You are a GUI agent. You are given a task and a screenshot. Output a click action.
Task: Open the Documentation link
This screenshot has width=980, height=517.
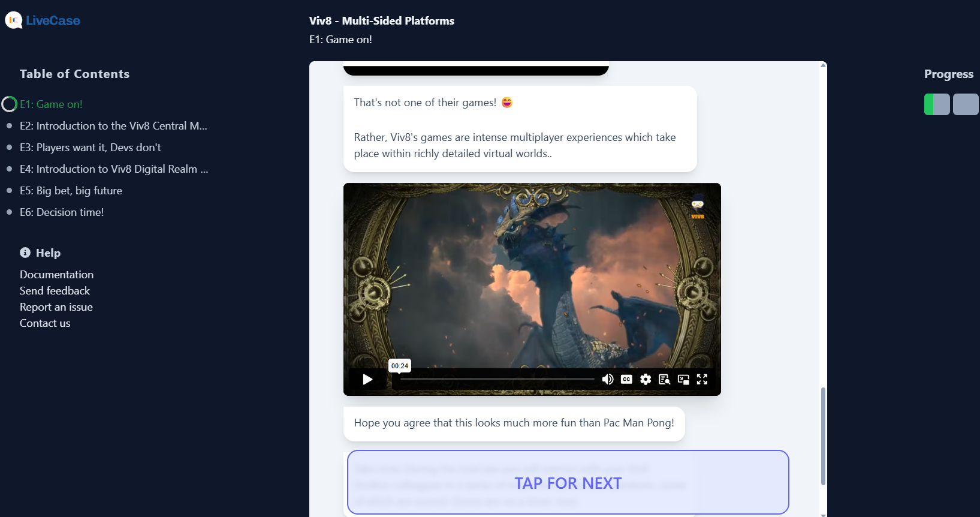56,275
